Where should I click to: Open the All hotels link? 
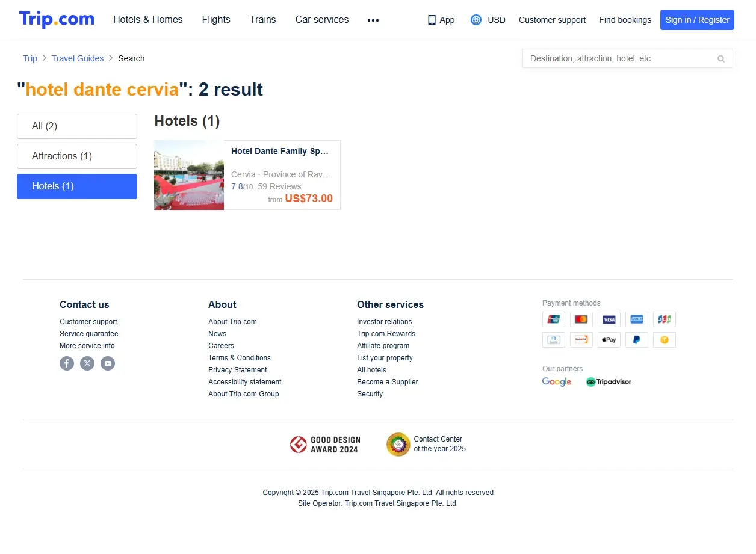point(371,370)
